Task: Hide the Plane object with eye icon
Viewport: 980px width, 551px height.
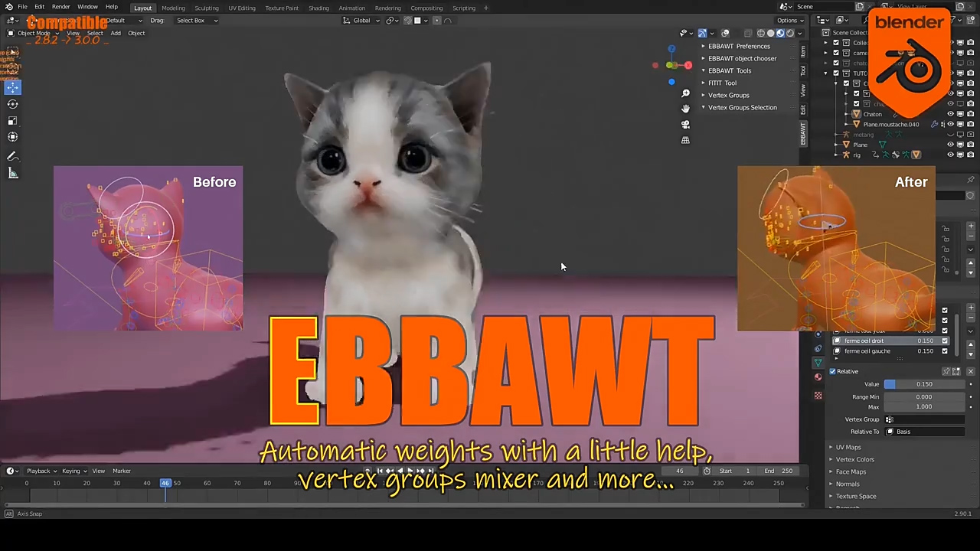Action: pos(951,145)
